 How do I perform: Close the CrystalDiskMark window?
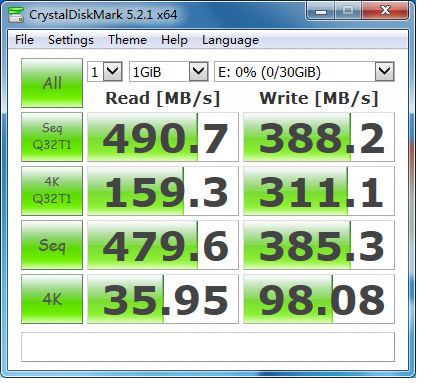click(x=385, y=11)
